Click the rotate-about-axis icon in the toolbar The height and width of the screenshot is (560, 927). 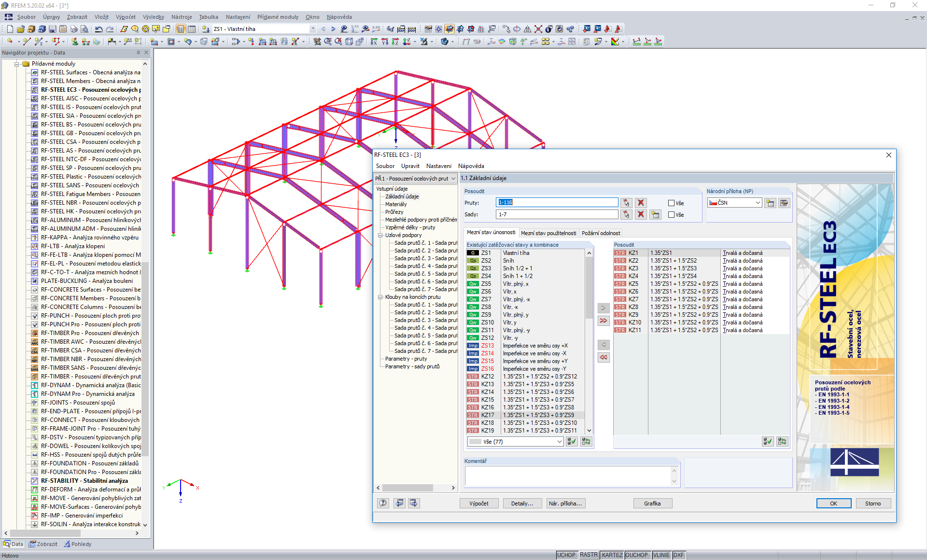tap(517, 29)
